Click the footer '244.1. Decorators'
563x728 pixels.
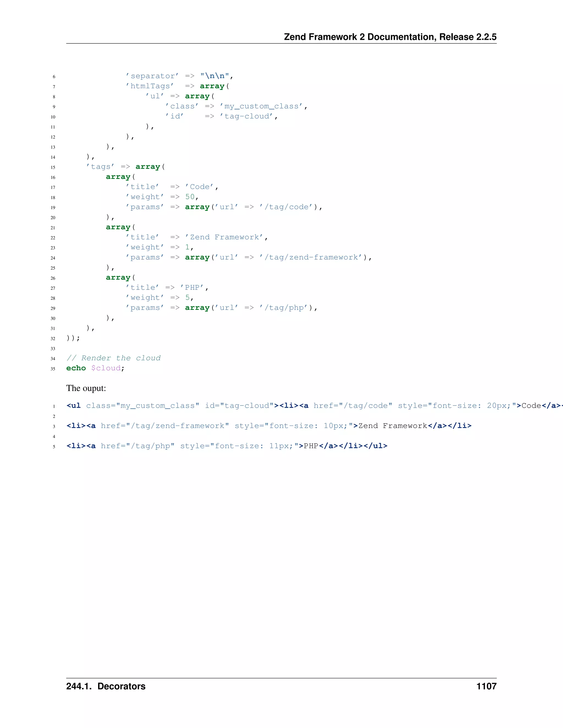pos(106,686)
